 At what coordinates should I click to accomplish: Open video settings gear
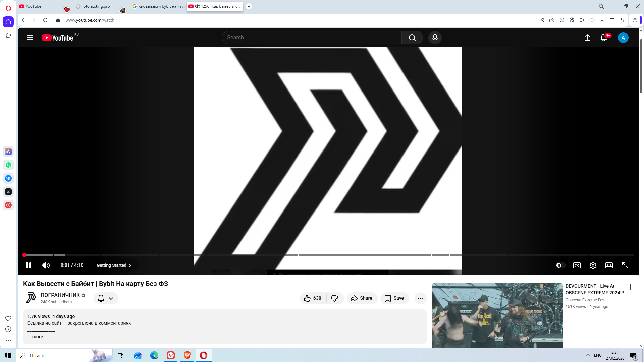pyautogui.click(x=593, y=265)
